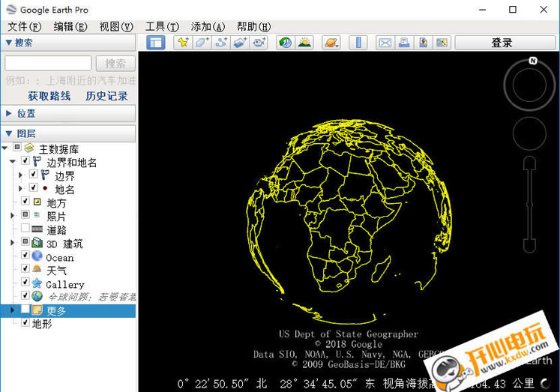560x392 pixels.
Task: Select the ruler measurement tool
Action: pyautogui.click(x=358, y=43)
